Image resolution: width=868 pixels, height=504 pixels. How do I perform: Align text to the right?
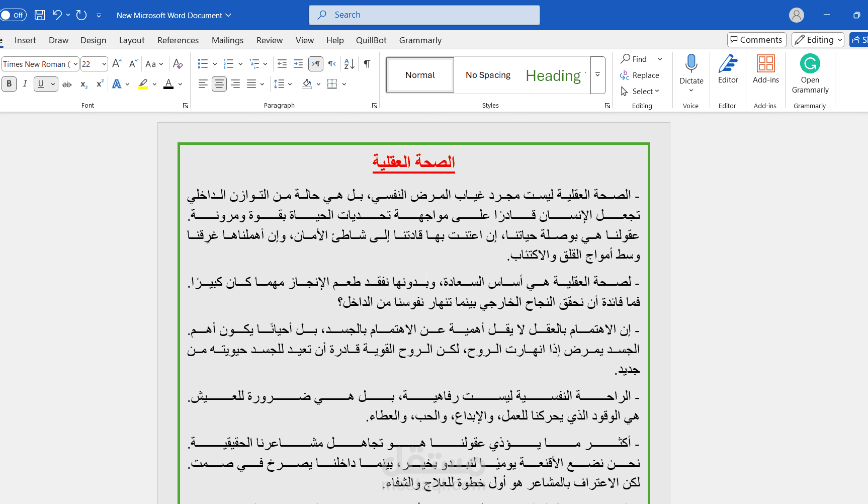[x=235, y=84]
